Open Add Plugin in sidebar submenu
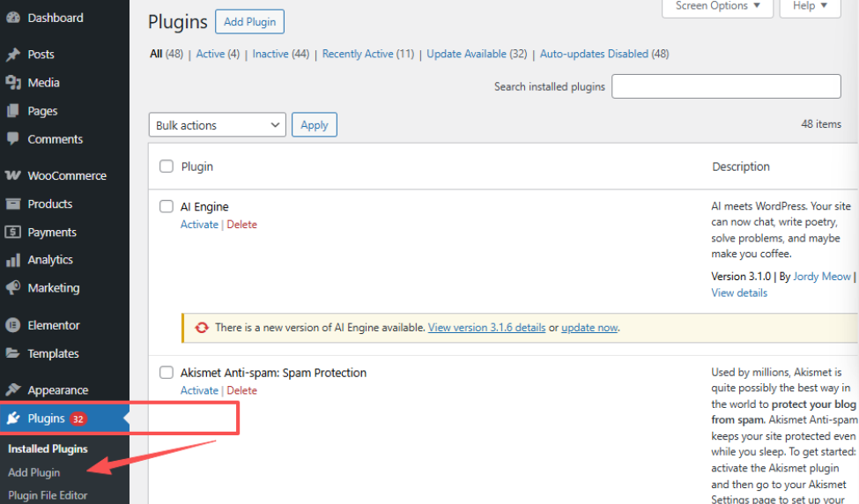The image size is (859, 504). pos(34,472)
